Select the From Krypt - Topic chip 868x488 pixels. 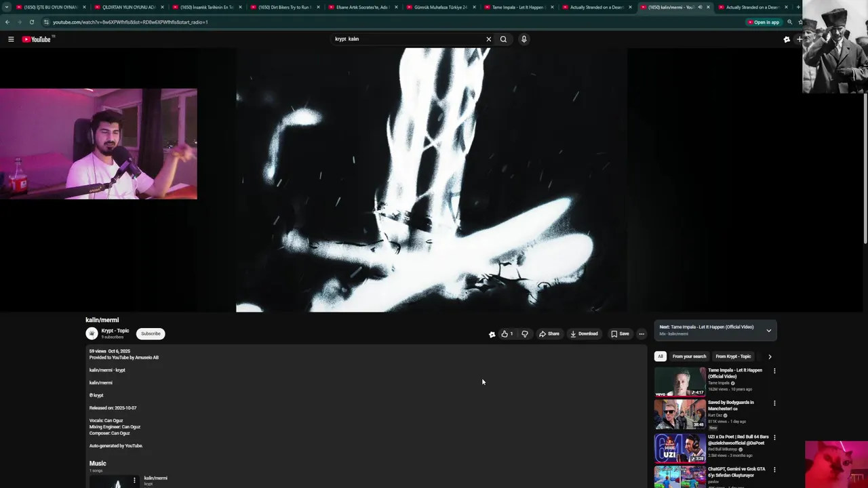pyautogui.click(x=733, y=357)
